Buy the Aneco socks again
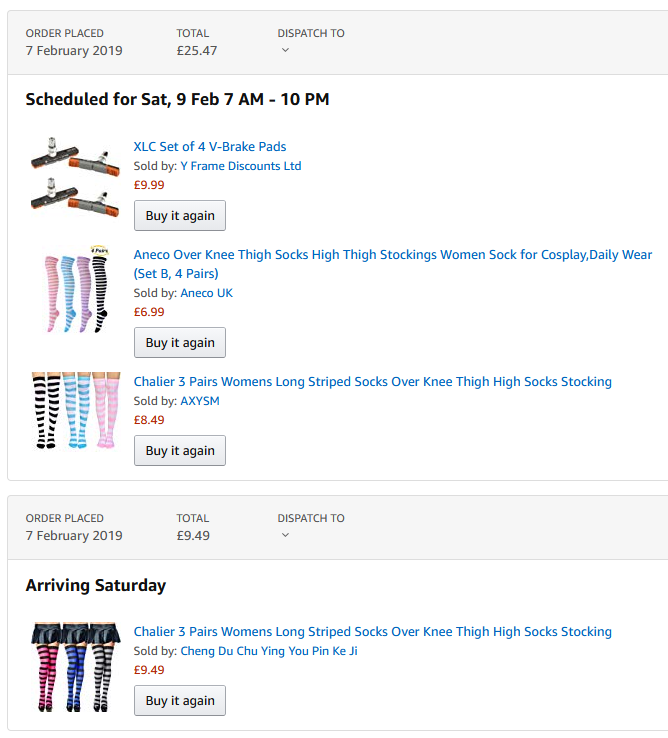Screen dimensions: 668x738 [180, 343]
